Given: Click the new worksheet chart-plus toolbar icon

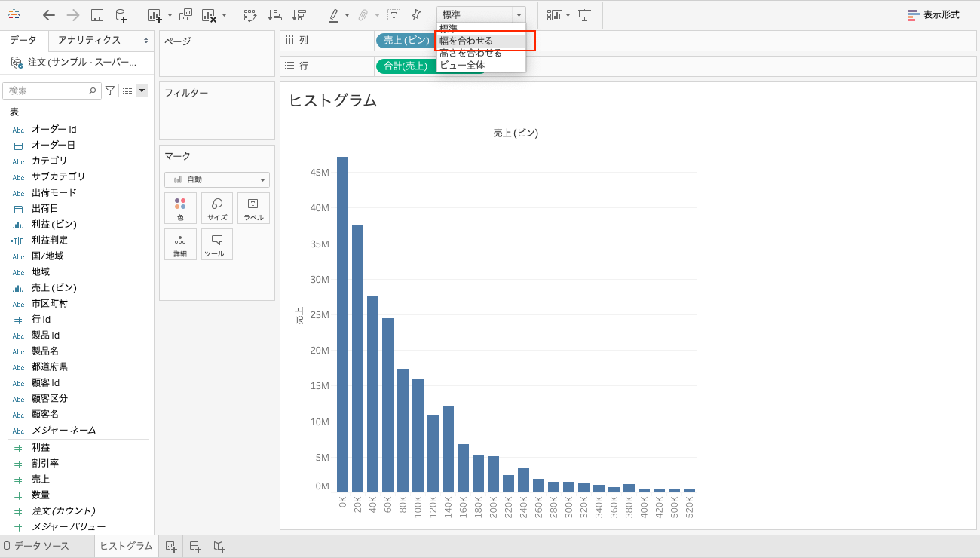Looking at the screenshot, I should (x=155, y=15).
